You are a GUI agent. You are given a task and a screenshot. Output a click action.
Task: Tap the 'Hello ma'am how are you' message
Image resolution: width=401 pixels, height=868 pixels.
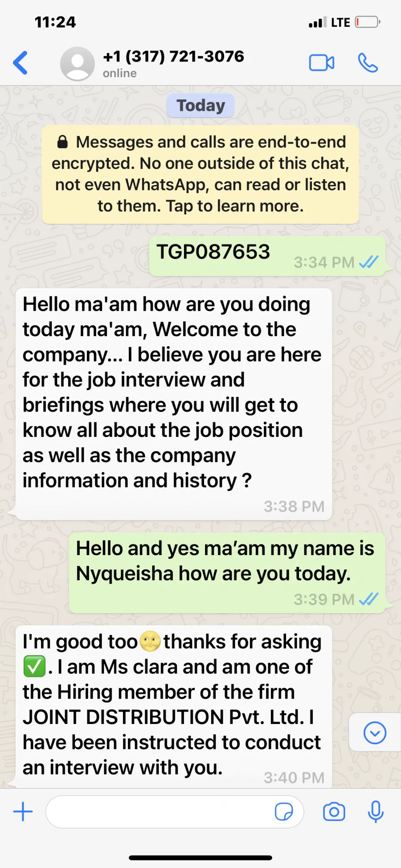[x=174, y=404]
